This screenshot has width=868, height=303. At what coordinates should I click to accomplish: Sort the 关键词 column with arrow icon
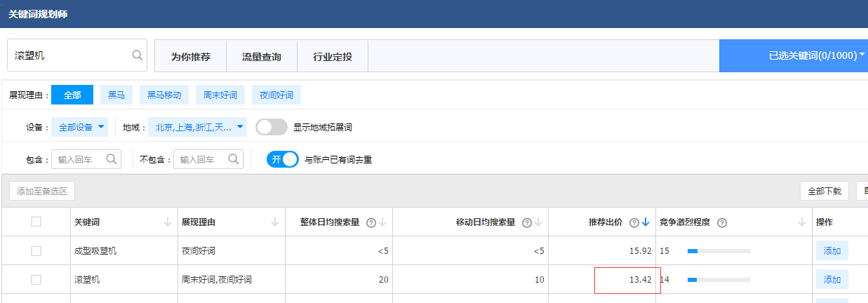(167, 223)
